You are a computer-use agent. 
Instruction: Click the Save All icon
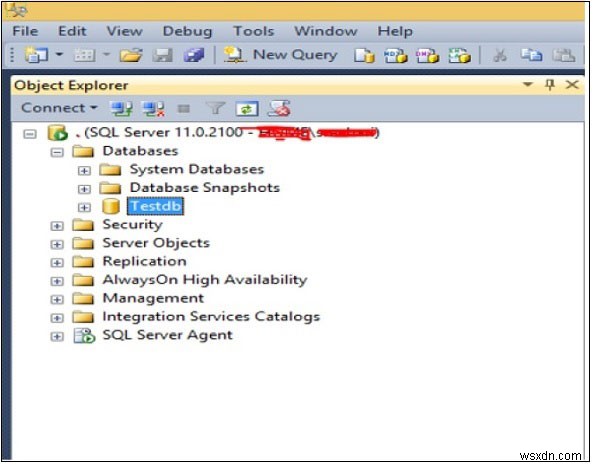(194, 56)
